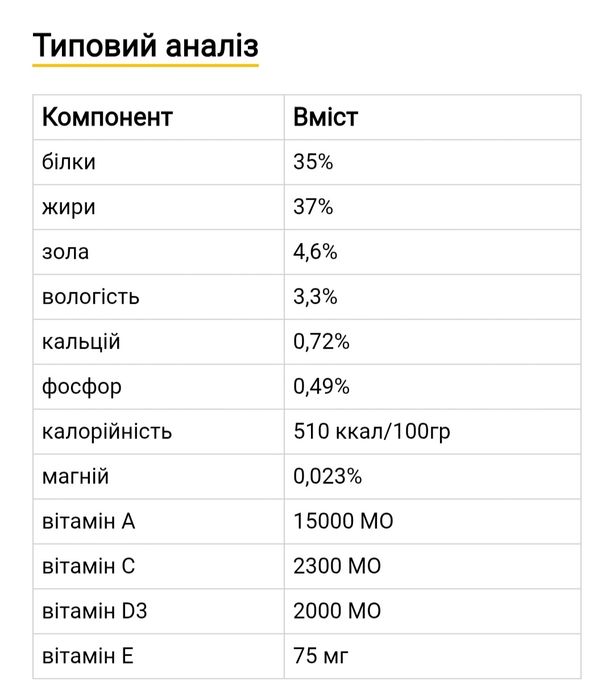Select the 0,023% magnesium value
The image size is (614, 700).
click(327, 477)
